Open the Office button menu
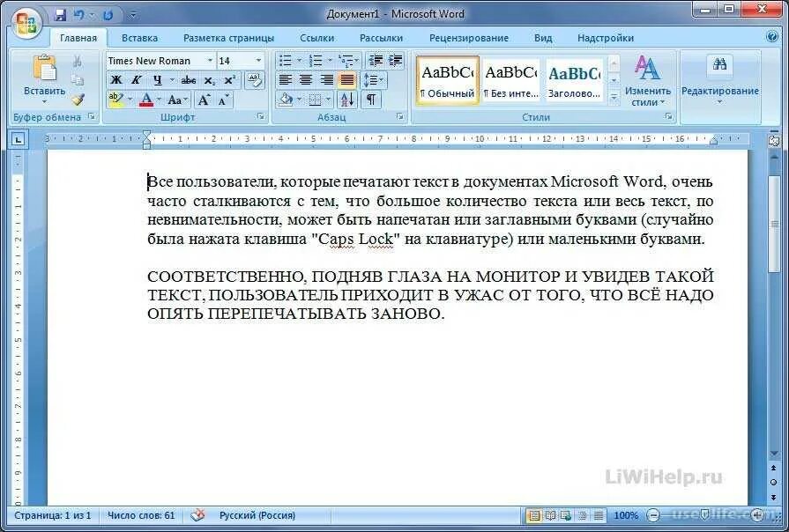Screen dimensions: 789x532 coord(26,22)
